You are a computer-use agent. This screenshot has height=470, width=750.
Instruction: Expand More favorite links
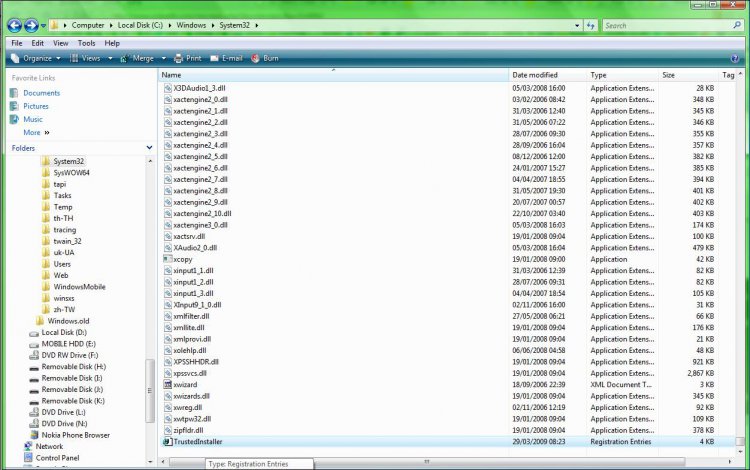coord(36,132)
